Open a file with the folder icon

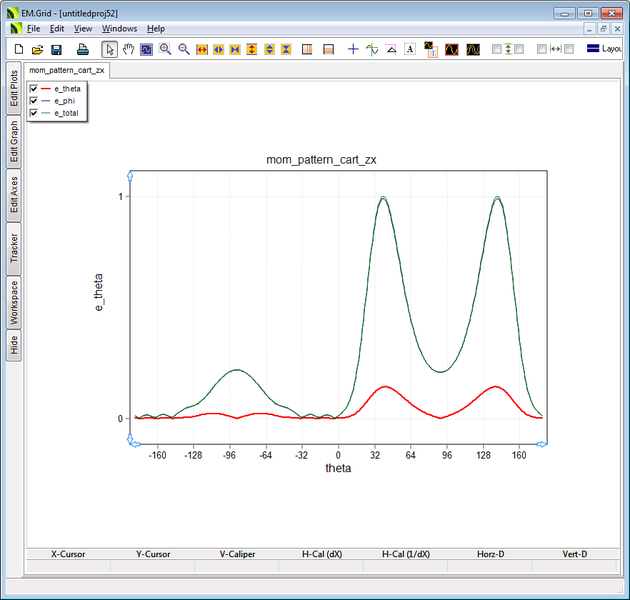click(x=37, y=49)
